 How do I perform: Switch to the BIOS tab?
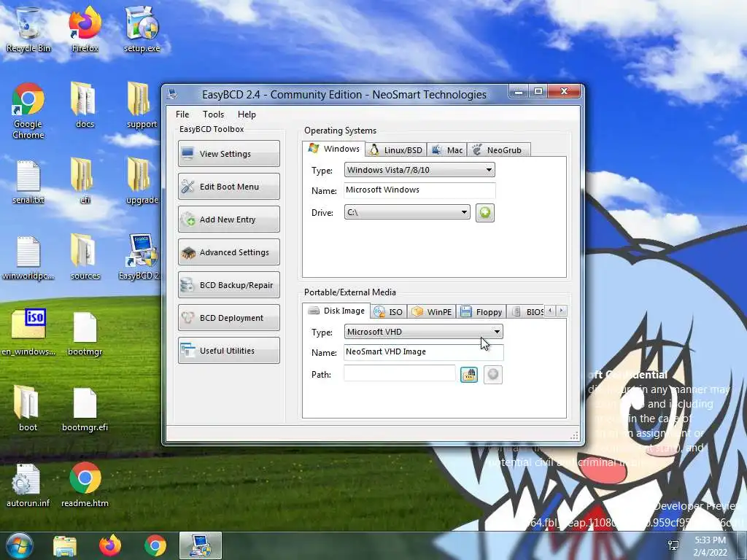click(x=527, y=312)
